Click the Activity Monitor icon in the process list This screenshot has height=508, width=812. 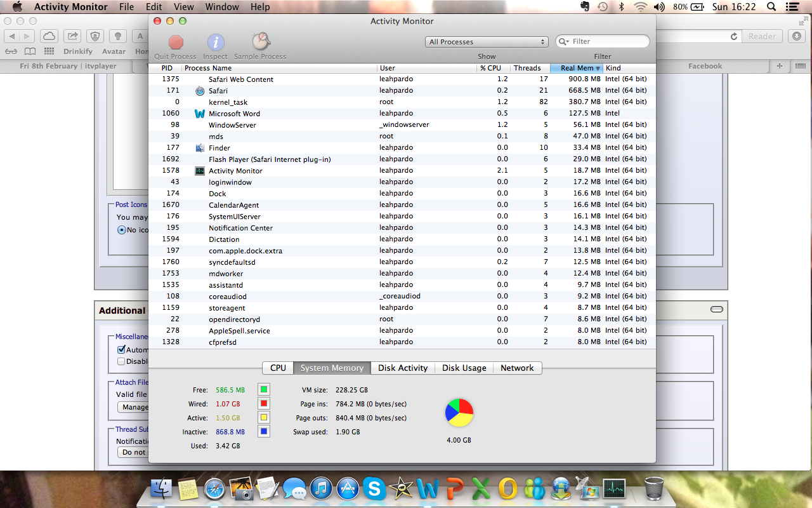coord(200,171)
